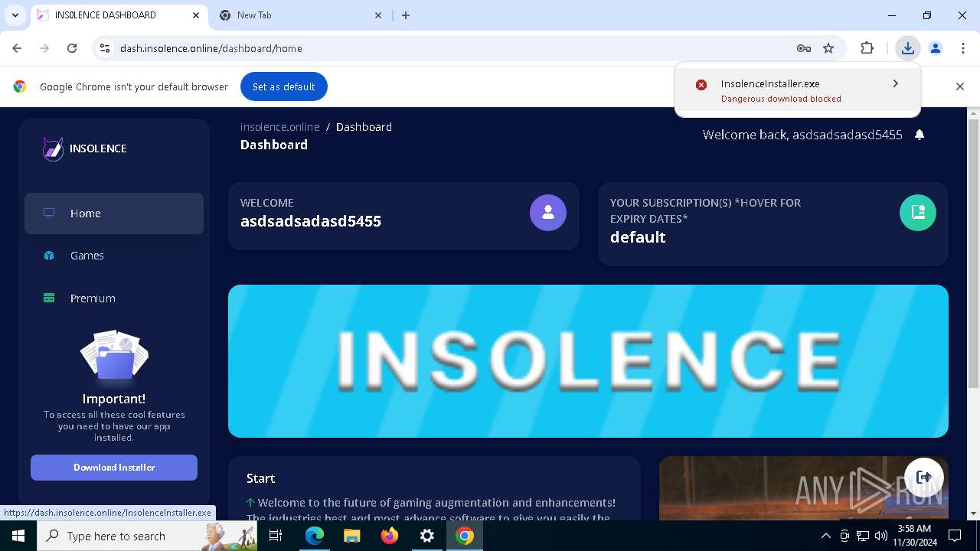Open a new browser tab

tap(406, 15)
